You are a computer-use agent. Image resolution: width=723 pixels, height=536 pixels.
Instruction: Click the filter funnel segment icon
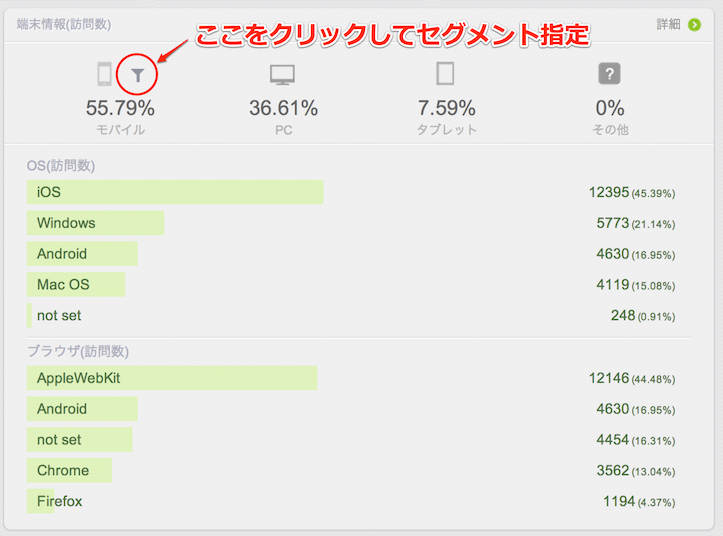click(137, 74)
